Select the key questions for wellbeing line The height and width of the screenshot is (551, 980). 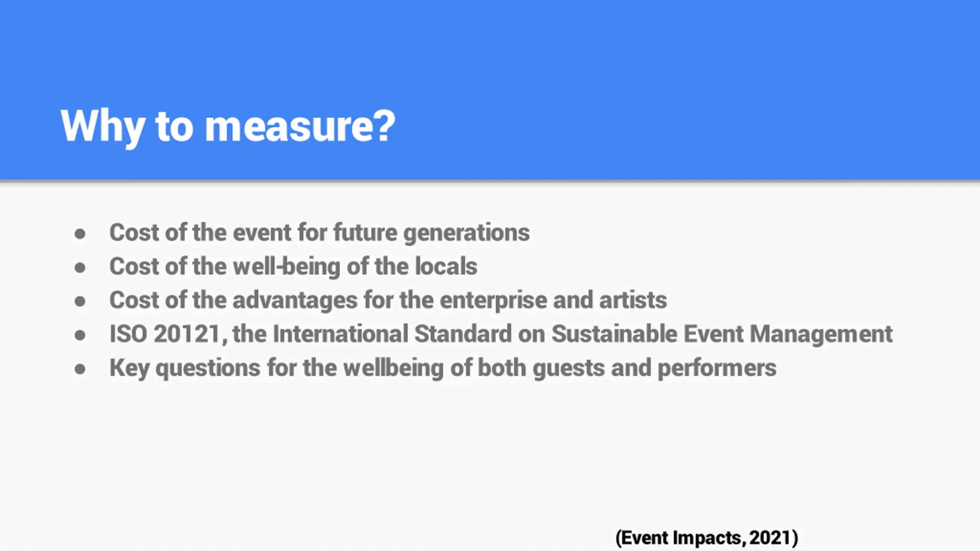443,368
